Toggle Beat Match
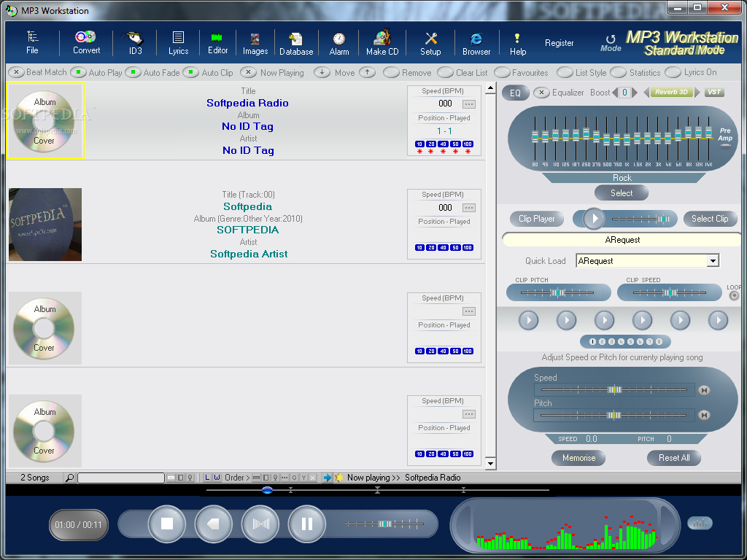The image size is (747, 560). click(16, 72)
